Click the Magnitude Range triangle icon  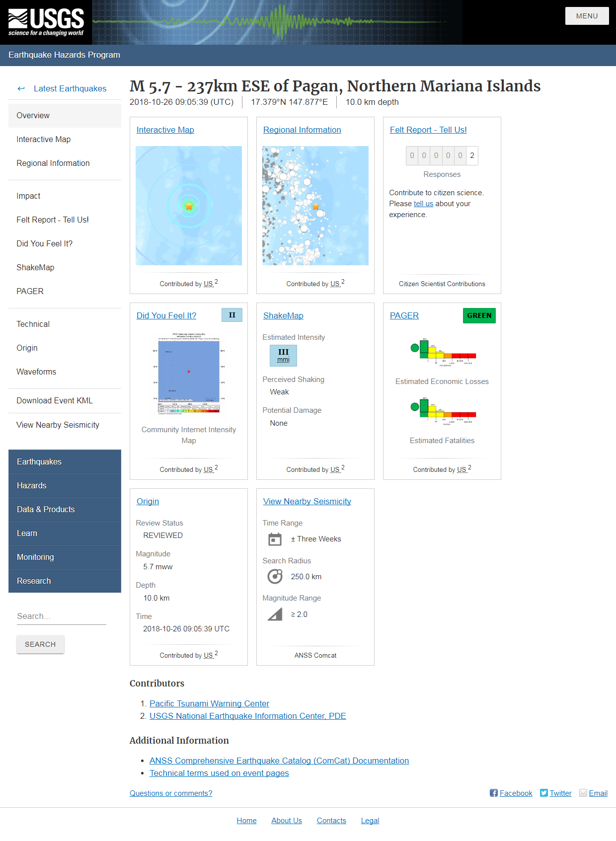point(275,614)
